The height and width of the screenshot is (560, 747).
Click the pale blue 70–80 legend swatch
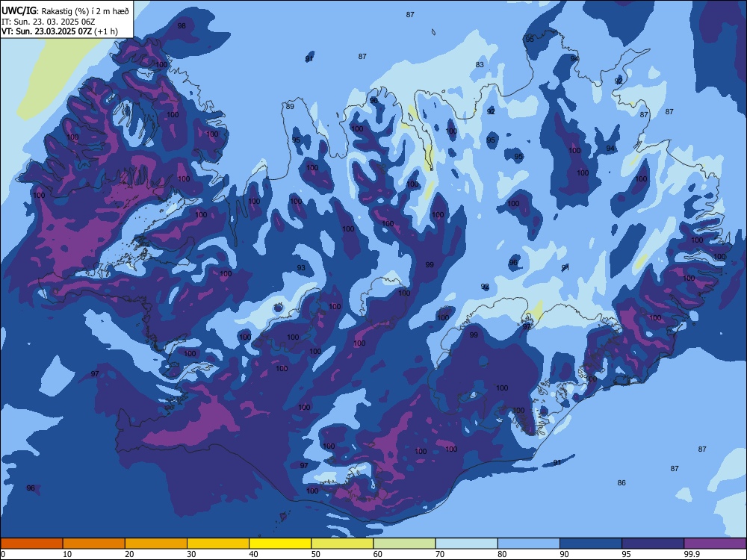tap(466, 544)
